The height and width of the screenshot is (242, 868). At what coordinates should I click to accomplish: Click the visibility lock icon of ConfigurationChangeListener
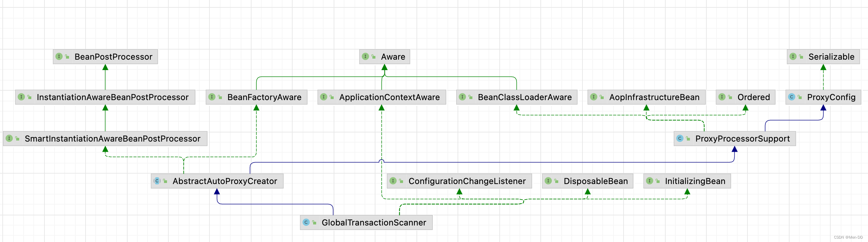(401, 181)
